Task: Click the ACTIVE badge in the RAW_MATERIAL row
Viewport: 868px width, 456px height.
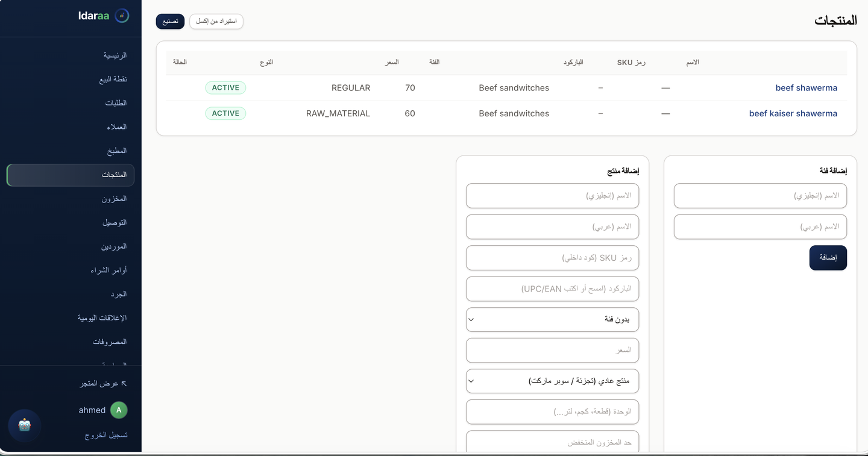Action: tap(225, 113)
